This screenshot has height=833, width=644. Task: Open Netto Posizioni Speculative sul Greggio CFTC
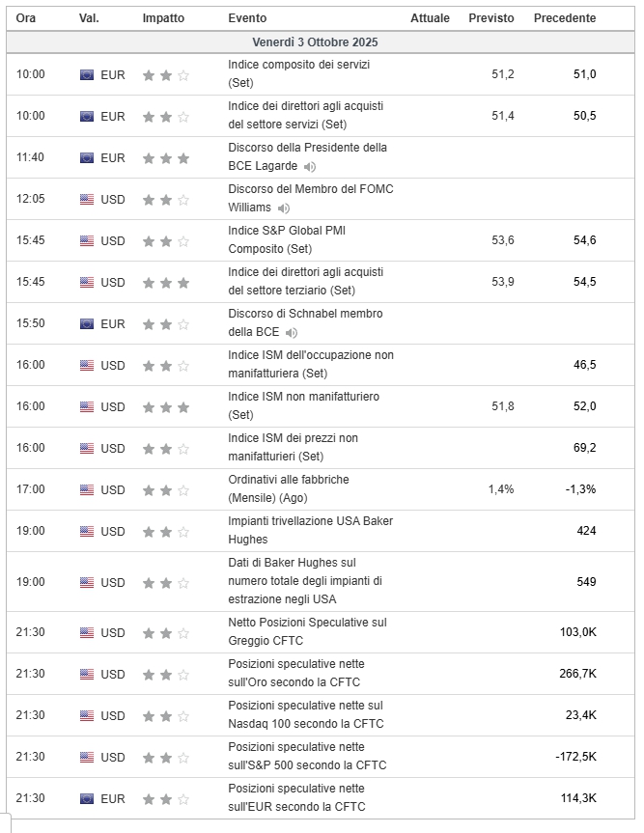point(306,624)
